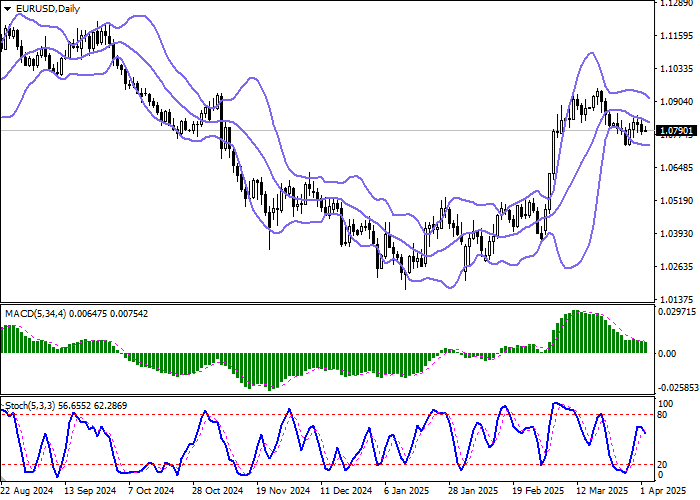Viewport: 700px width, 500px height.
Task: Click the 19 Feb 2025 date label
Action: (539, 492)
